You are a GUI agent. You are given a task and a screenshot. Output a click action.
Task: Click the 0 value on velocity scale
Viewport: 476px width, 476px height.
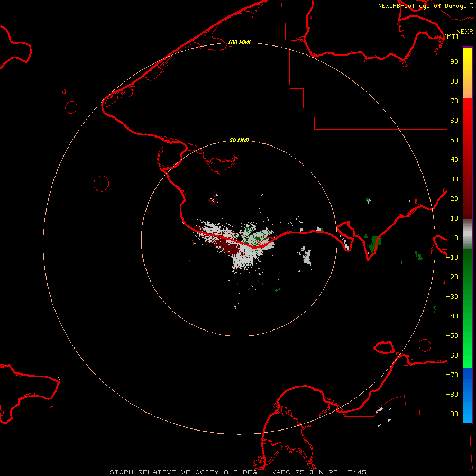[456, 237]
